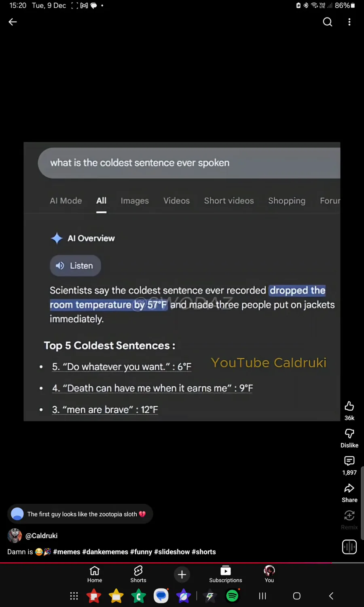The image size is (364, 607).
Task: Tap the Remix icon
Action: pyautogui.click(x=349, y=516)
